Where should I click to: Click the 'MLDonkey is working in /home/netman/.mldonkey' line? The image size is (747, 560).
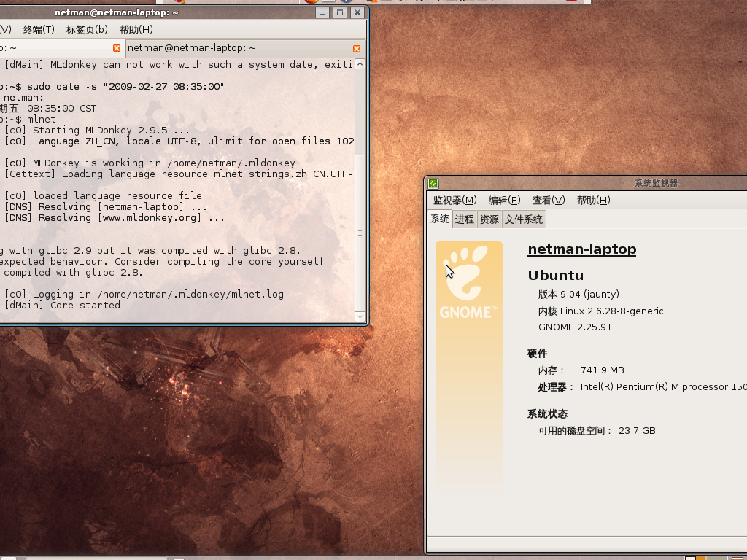click(150, 163)
